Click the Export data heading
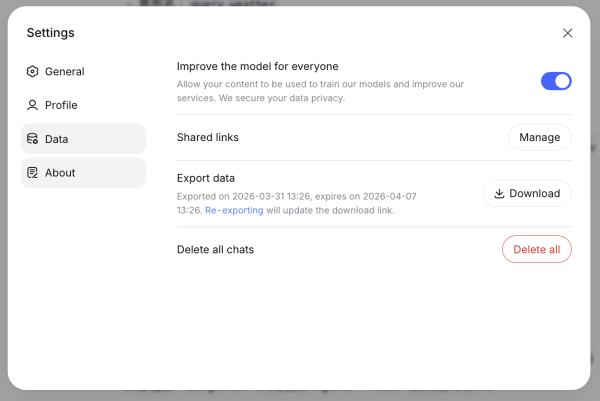600x401 pixels. [x=206, y=178]
